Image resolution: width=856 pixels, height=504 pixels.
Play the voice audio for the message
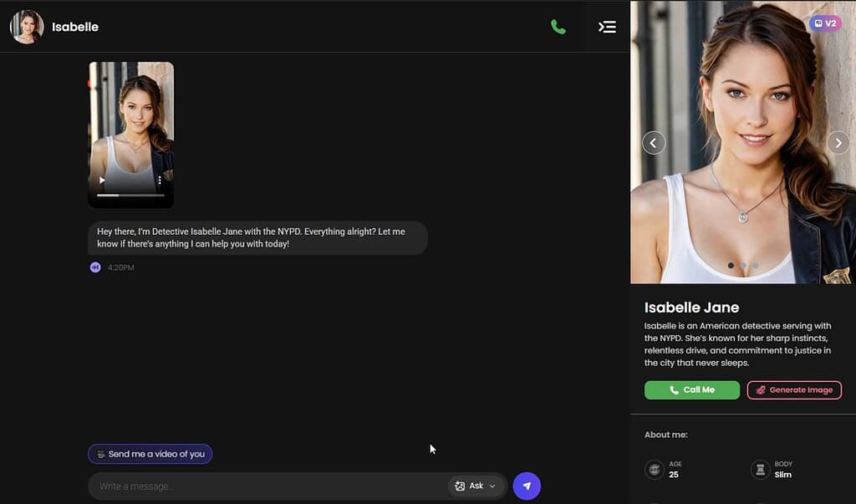coord(95,267)
